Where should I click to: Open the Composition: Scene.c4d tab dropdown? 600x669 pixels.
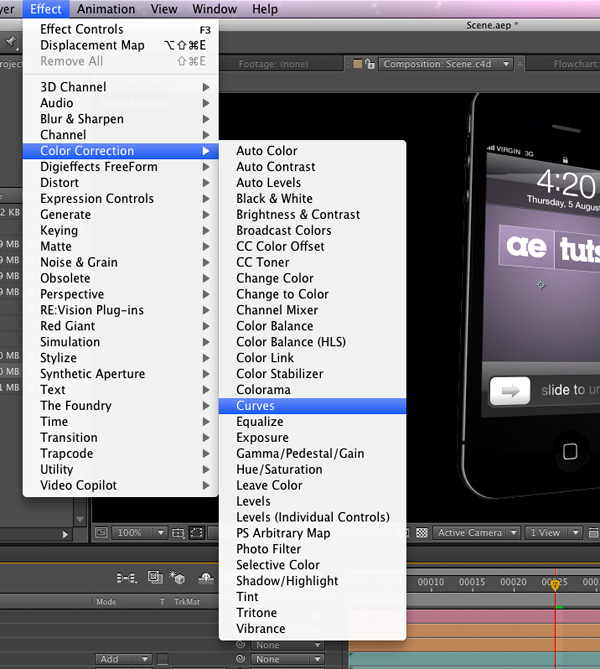click(x=506, y=64)
